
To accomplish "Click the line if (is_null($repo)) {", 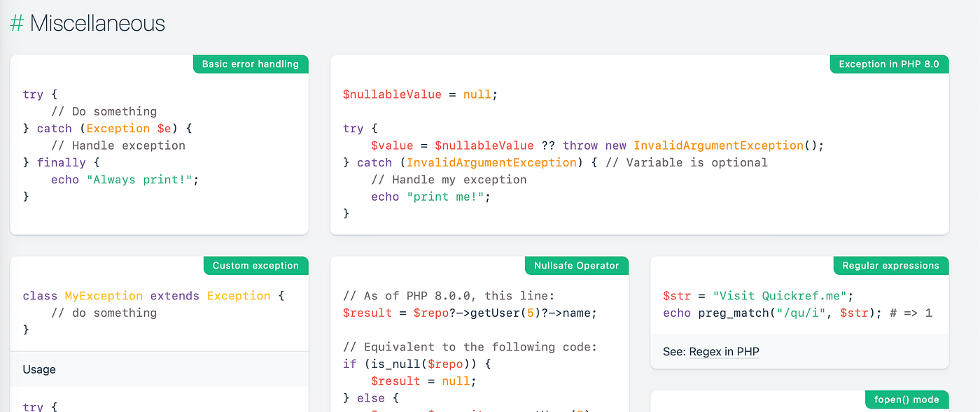I will (416, 364).
